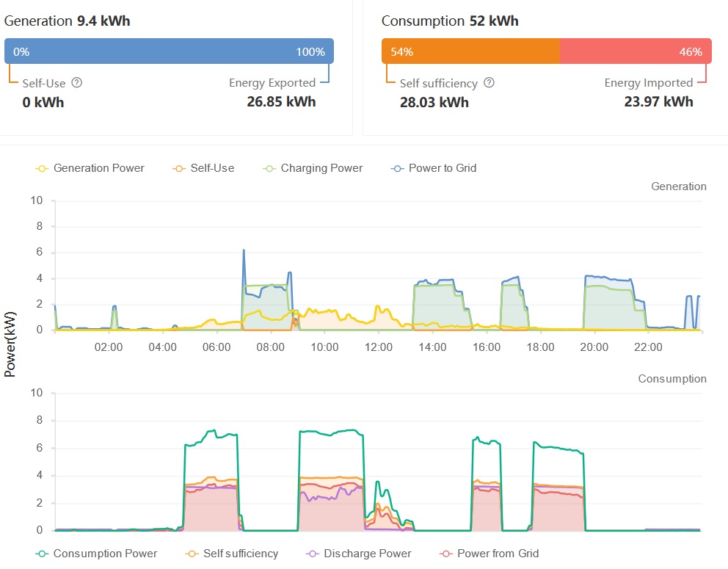The height and width of the screenshot is (569, 728).
Task: Click the 23.97 kWh Energy Imported value
Action: click(x=659, y=102)
